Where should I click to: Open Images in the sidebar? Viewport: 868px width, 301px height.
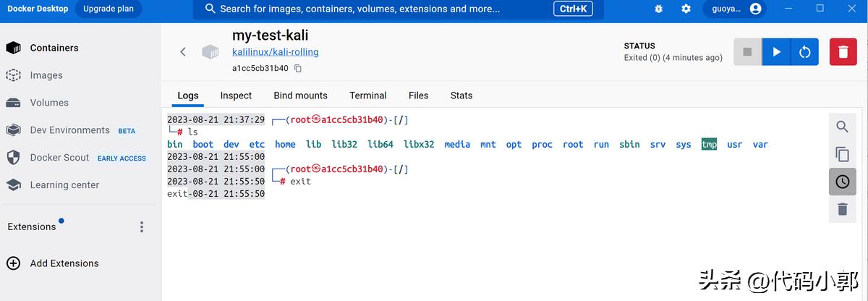click(46, 75)
